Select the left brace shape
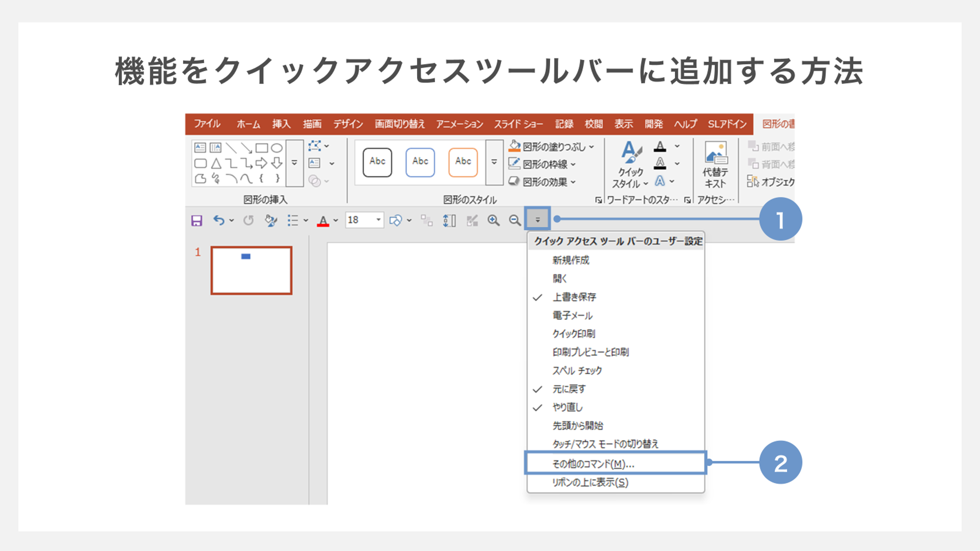The height and width of the screenshot is (551, 980). click(261, 178)
